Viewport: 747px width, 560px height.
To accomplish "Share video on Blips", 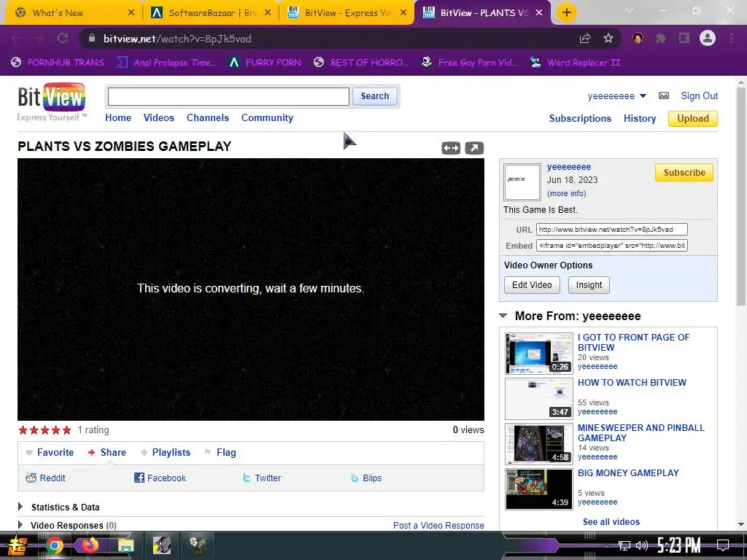I will 366,478.
